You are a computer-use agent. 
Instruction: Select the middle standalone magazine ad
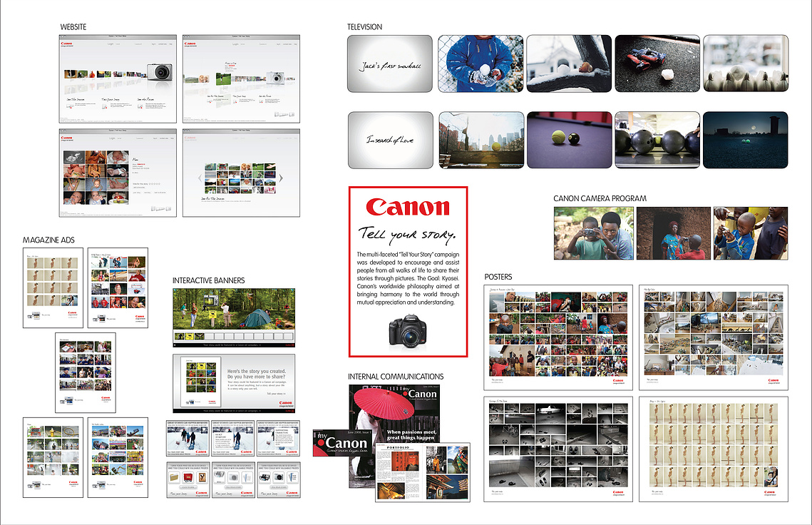point(86,372)
